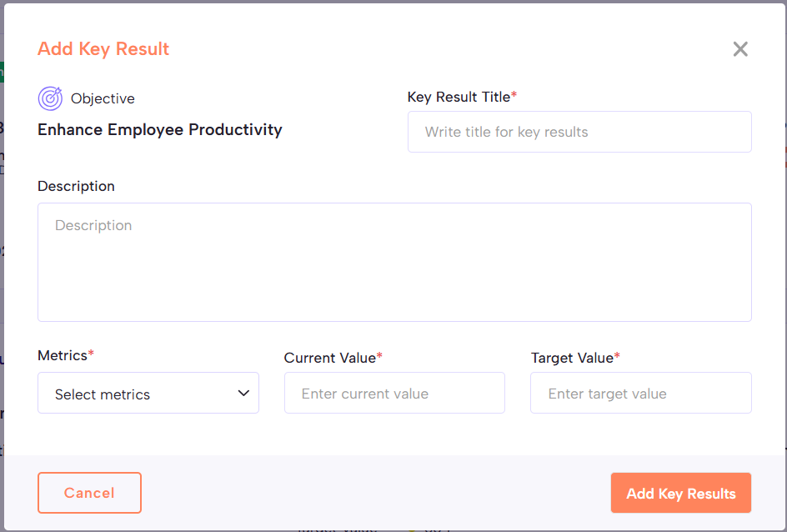Close the Add Key Result dialog

pos(740,49)
